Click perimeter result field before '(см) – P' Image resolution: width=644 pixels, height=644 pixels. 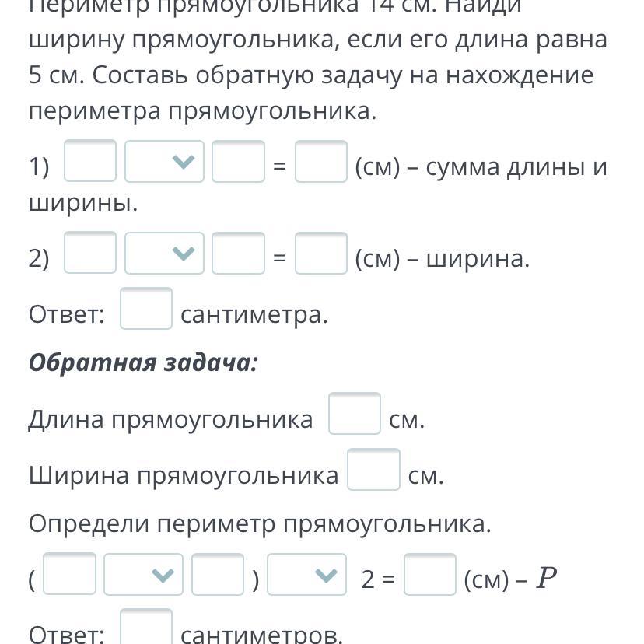(430, 574)
